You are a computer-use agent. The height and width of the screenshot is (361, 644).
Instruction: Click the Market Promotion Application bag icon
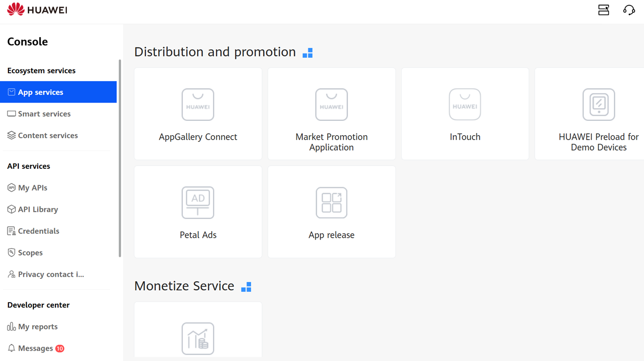click(x=332, y=104)
